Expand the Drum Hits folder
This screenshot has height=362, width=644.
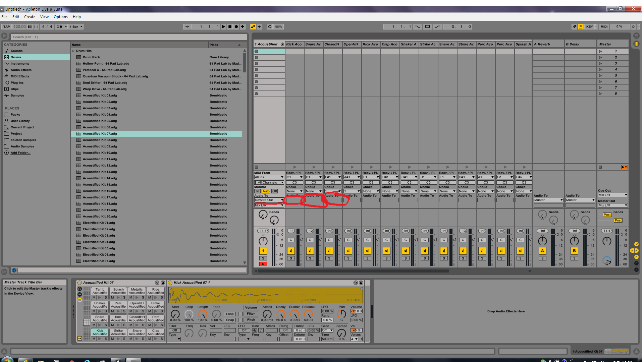73,51
